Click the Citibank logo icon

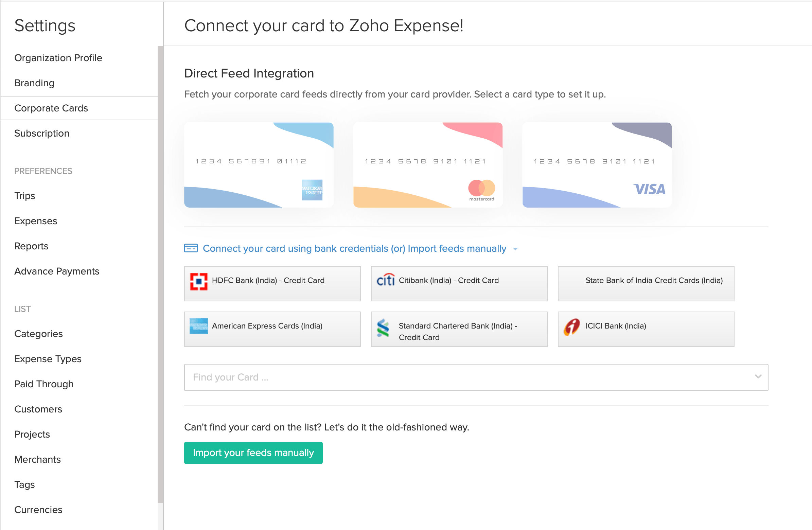(x=386, y=280)
